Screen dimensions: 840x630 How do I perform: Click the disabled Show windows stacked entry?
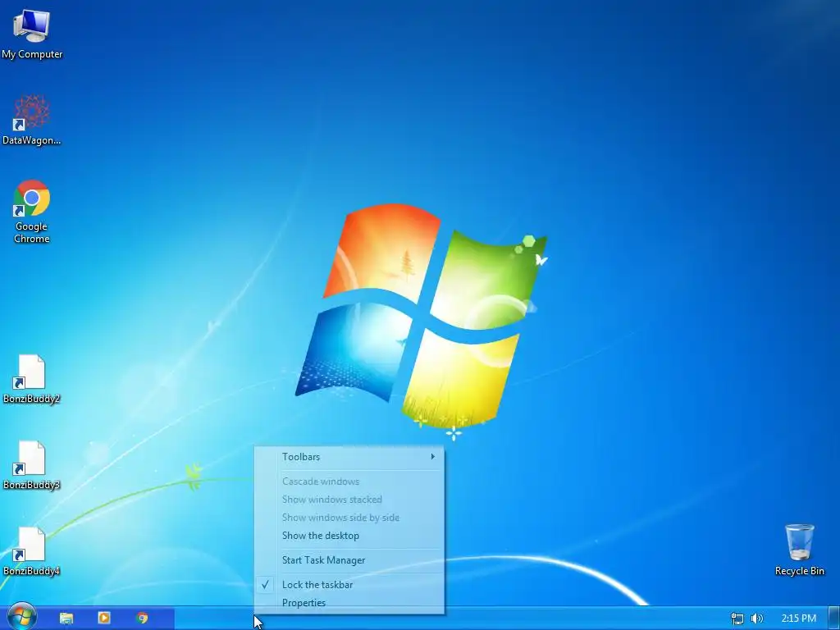349,500
